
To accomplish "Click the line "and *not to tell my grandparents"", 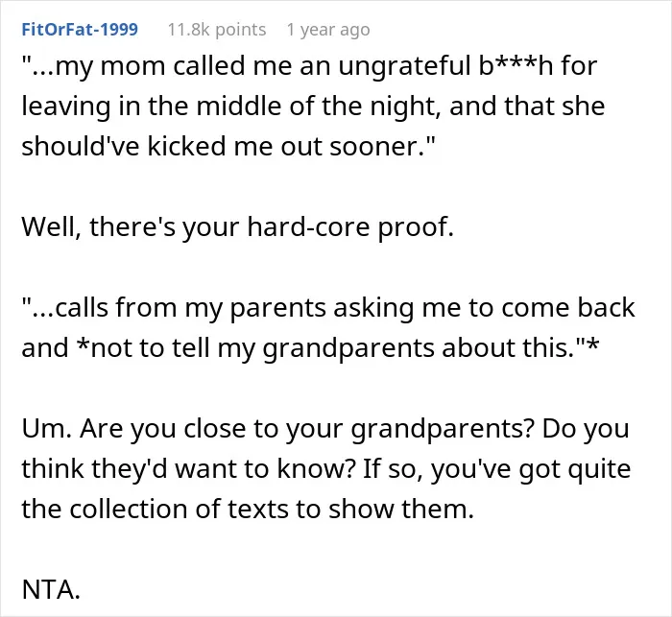I will click(x=310, y=348).
